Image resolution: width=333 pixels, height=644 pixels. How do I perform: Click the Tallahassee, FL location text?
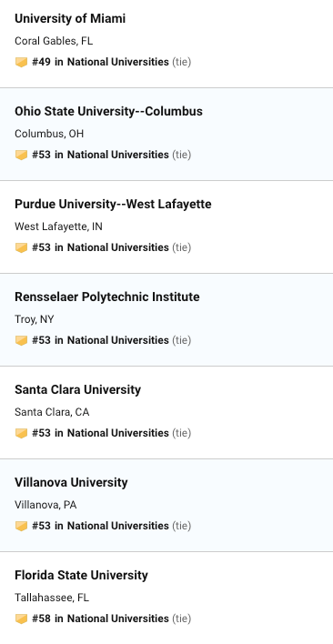(52, 598)
